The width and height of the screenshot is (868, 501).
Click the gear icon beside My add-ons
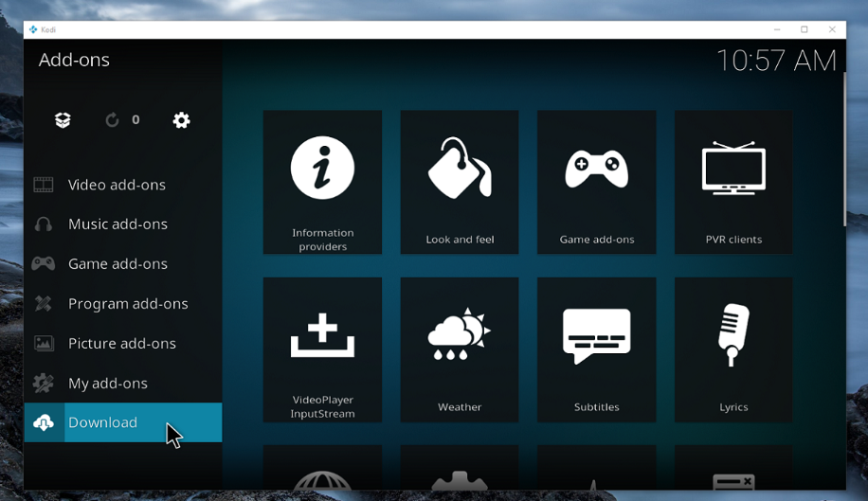pos(44,384)
